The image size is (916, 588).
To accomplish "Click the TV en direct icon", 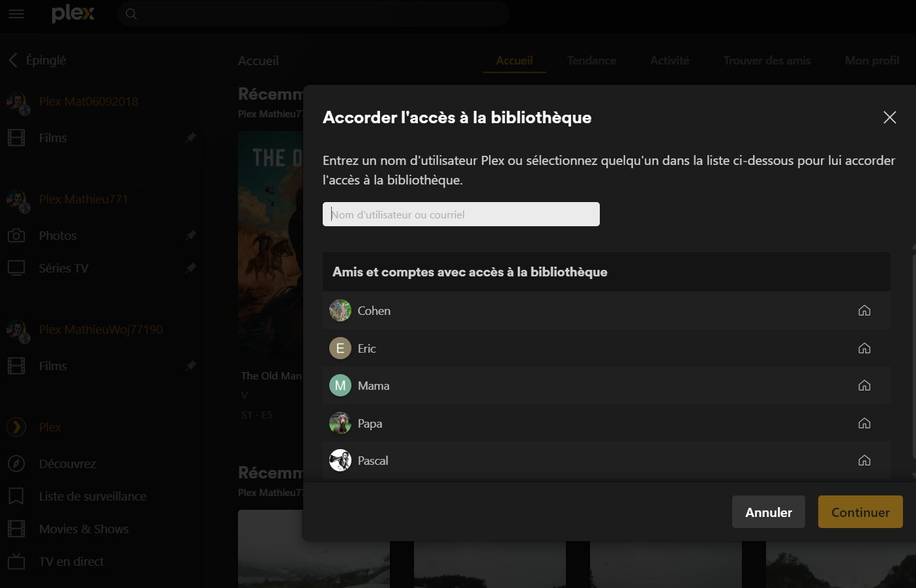I will (x=16, y=561).
